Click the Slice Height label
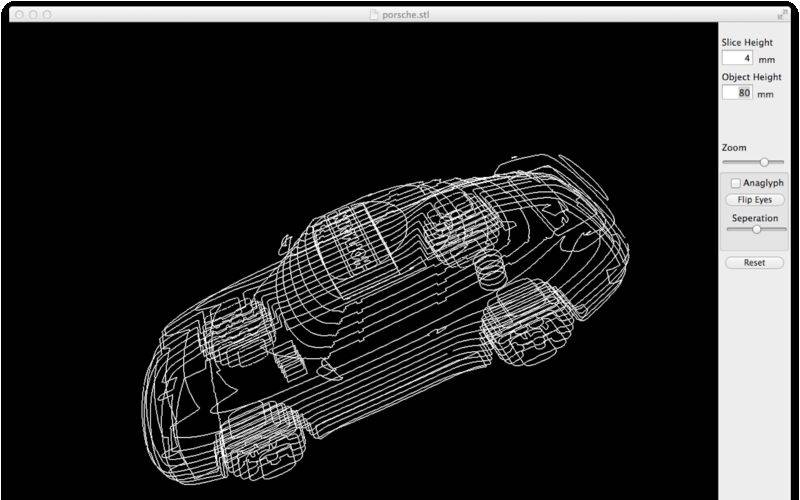 pyautogui.click(x=747, y=43)
